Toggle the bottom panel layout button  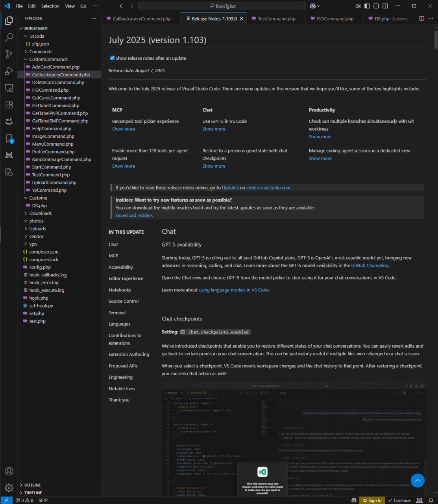[x=376, y=6]
